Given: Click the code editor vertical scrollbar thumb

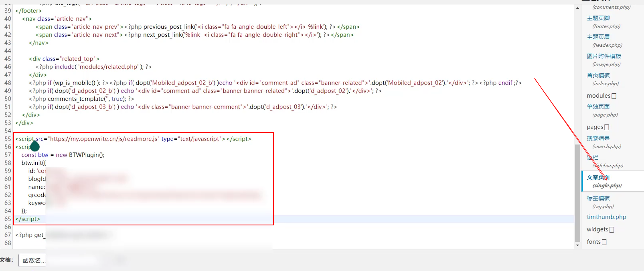Looking at the screenshot, I should [577, 193].
